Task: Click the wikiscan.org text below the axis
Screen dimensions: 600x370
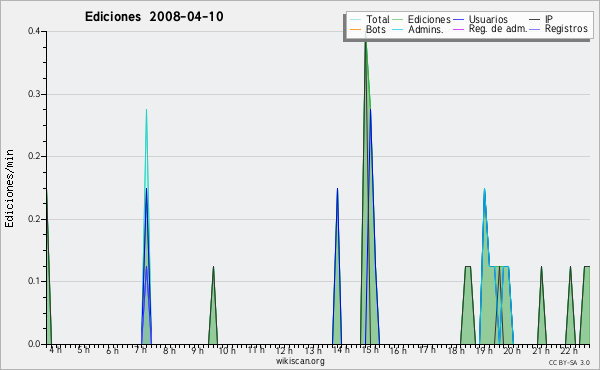Action: coord(300,361)
